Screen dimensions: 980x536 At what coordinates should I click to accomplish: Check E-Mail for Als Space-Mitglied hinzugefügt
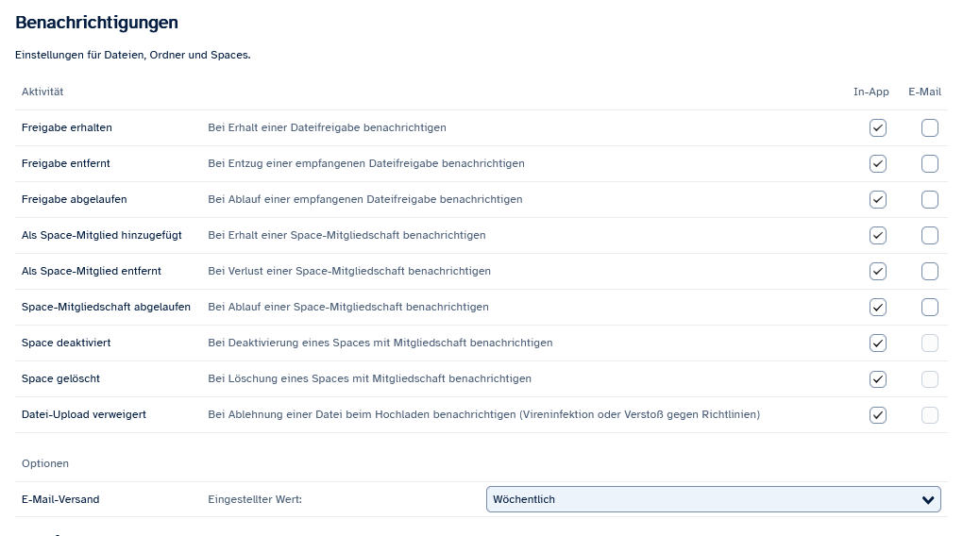click(x=930, y=236)
